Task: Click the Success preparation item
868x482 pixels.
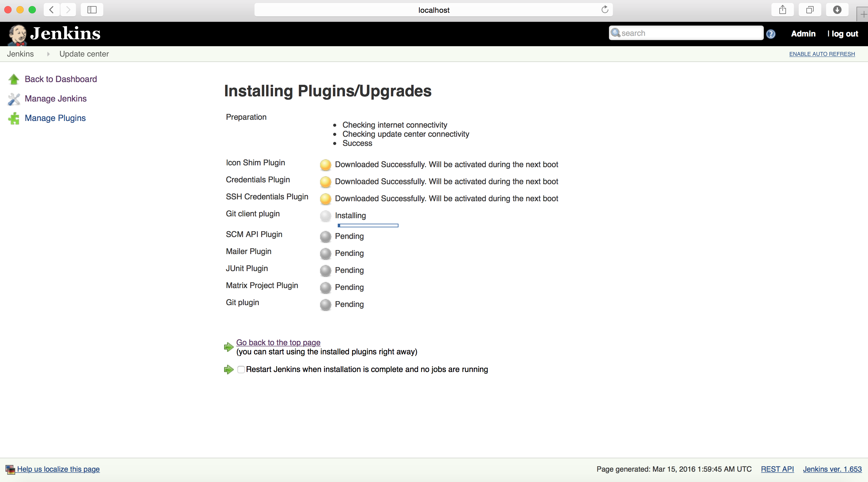Action: click(357, 143)
